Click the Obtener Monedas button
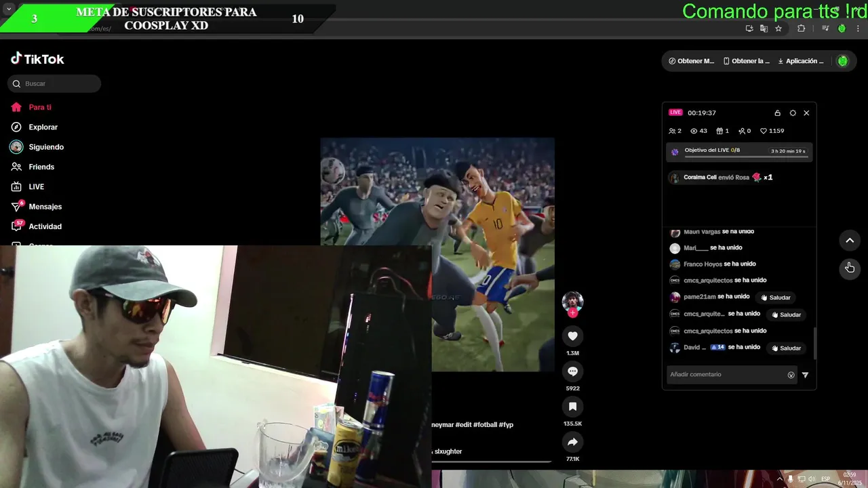 pyautogui.click(x=691, y=61)
